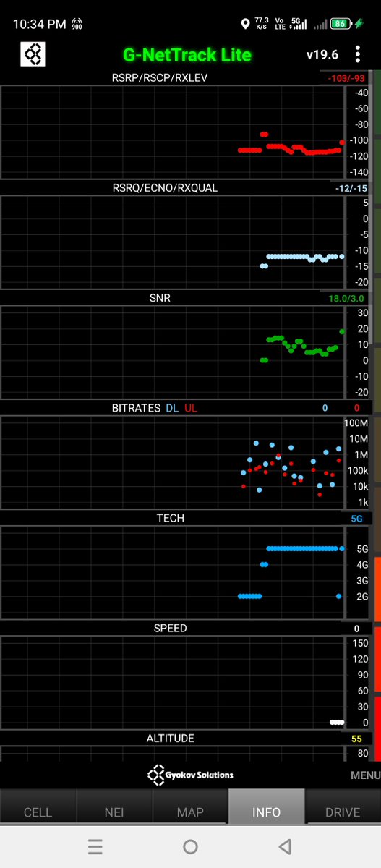The image size is (381, 868).
Task: Tap the blue DL bitrate label
Action: tap(172, 408)
